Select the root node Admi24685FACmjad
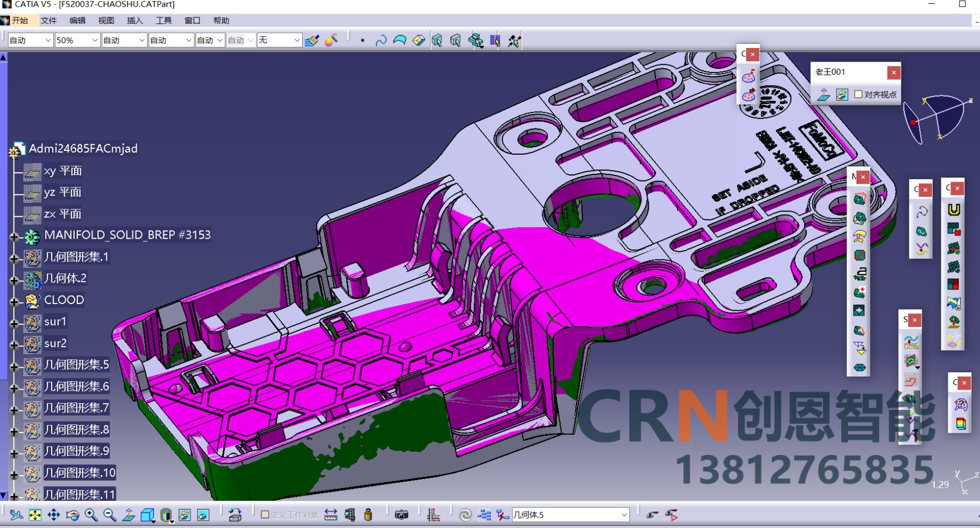 point(83,148)
